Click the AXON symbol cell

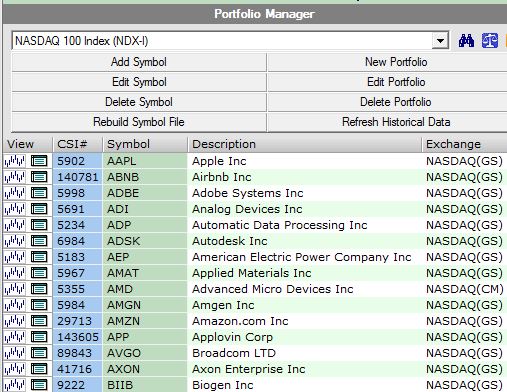tap(145, 369)
